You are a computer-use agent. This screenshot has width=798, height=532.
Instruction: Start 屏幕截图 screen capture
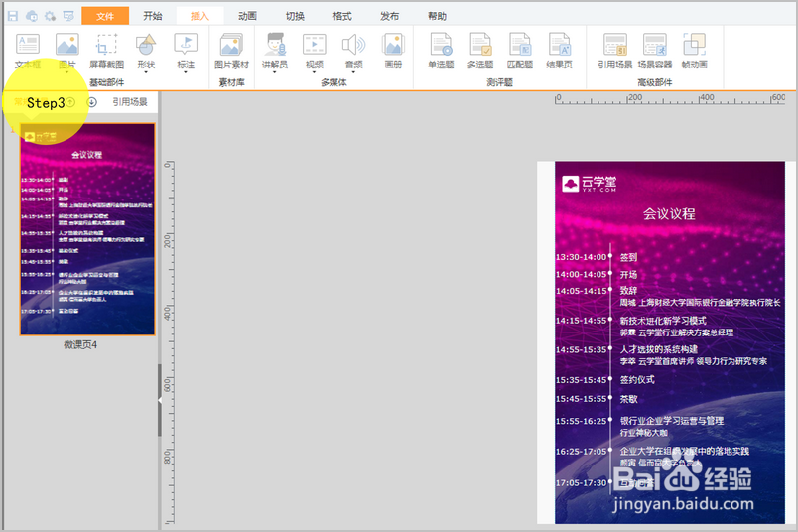(107, 51)
